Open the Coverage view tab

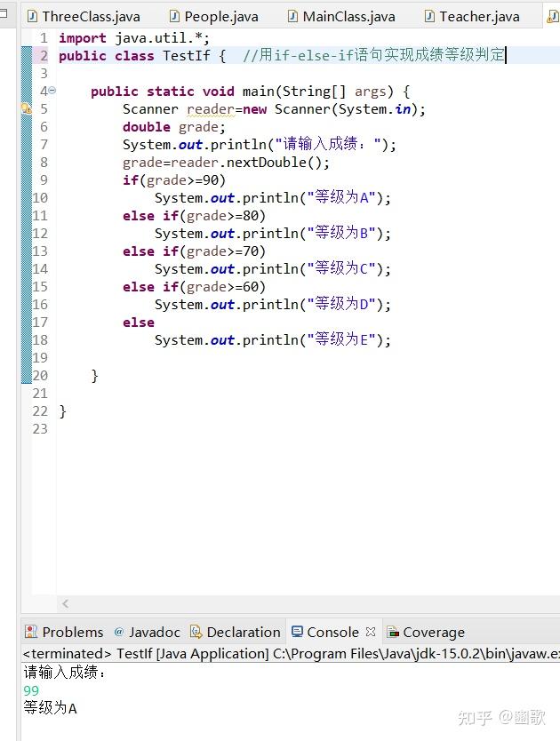tap(426, 632)
